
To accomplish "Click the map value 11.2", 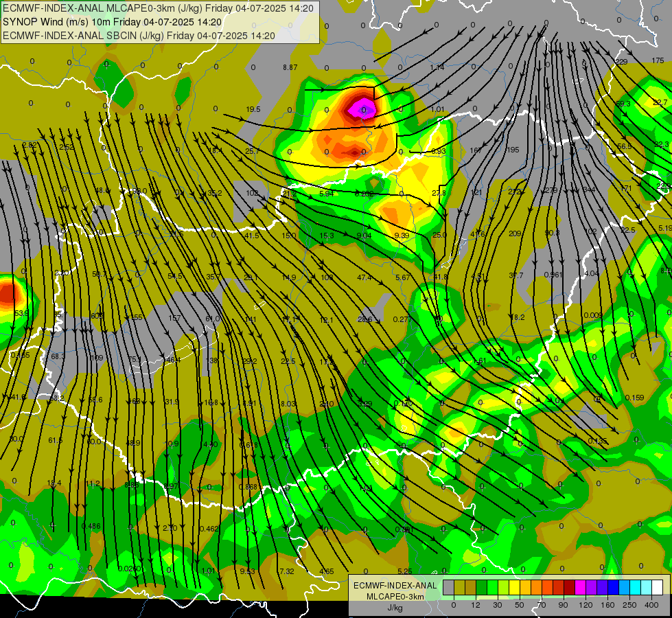I will (93, 483).
